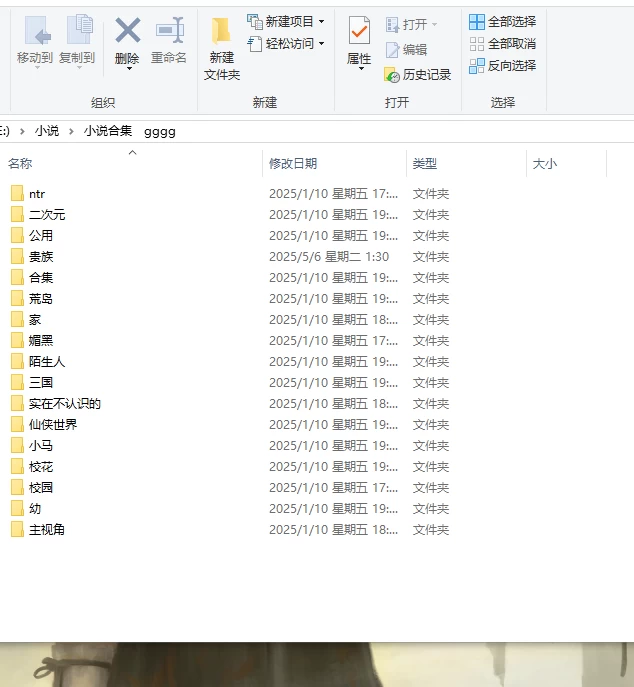Click the modified date in 主视角 row
634x687 pixels.
333,530
